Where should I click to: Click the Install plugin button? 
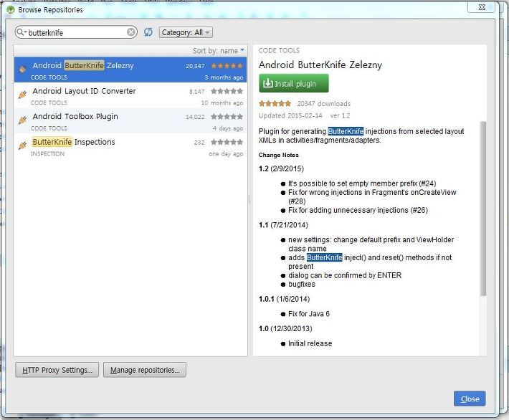[294, 83]
